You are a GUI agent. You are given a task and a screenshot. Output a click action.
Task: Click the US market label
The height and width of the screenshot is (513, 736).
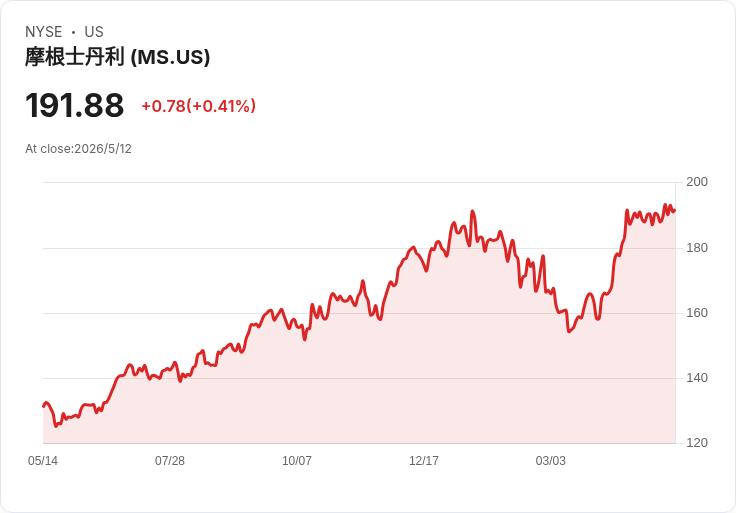[94, 32]
